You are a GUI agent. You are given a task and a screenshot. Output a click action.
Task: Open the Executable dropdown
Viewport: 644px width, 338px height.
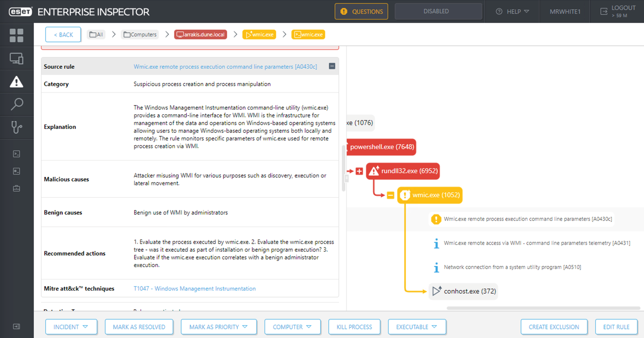click(417, 327)
